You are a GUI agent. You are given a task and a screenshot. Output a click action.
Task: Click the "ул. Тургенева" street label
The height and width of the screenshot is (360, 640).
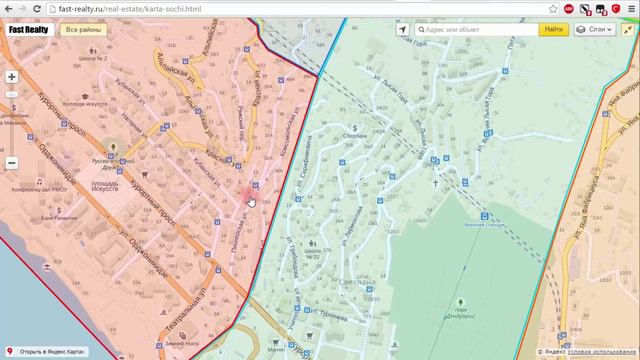click(330, 315)
